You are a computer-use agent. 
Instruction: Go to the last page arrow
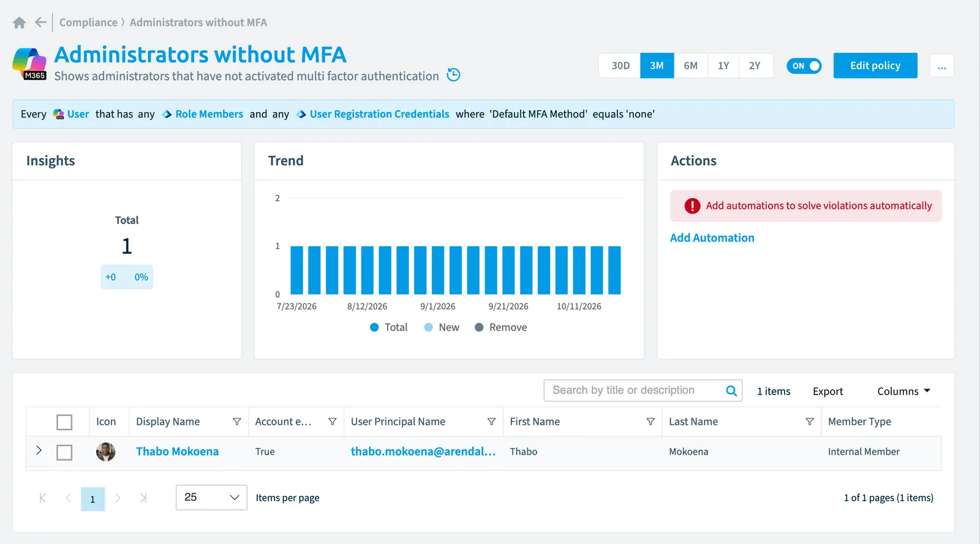(x=143, y=498)
